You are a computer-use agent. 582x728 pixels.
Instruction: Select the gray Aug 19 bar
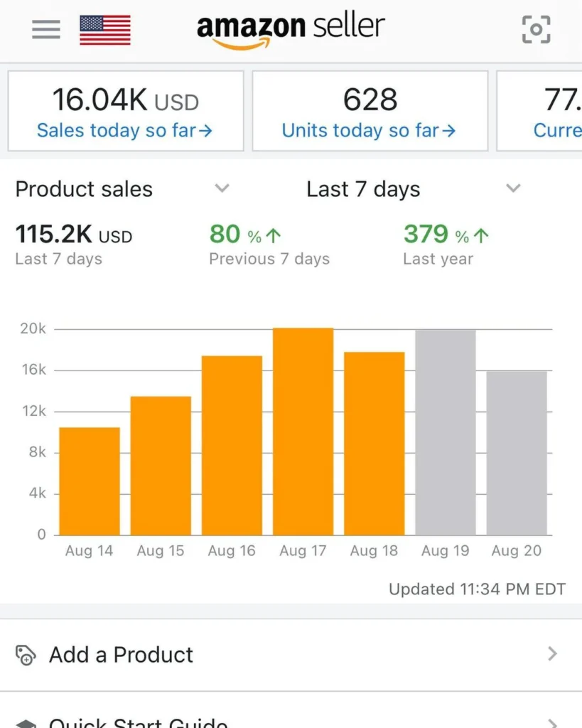click(x=446, y=432)
